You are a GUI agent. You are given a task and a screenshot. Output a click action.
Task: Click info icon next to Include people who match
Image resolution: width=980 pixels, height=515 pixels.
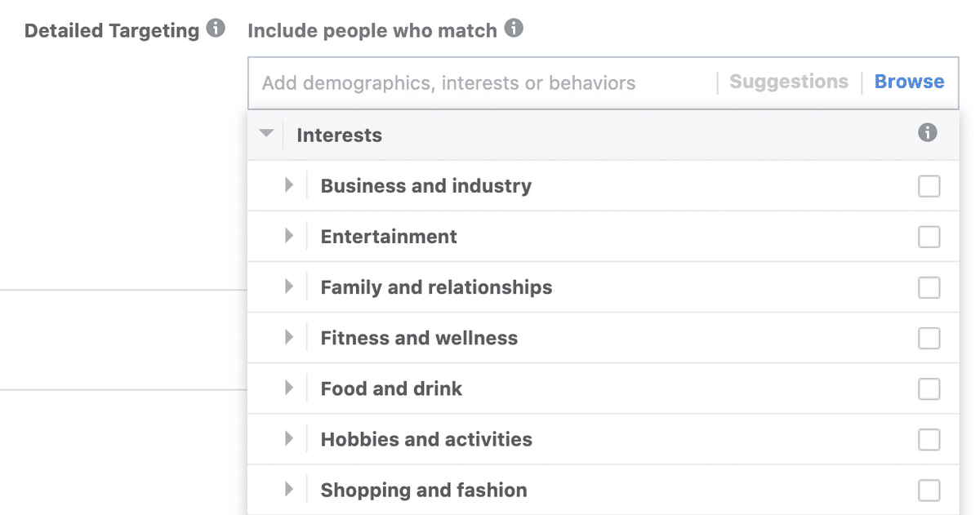click(514, 29)
